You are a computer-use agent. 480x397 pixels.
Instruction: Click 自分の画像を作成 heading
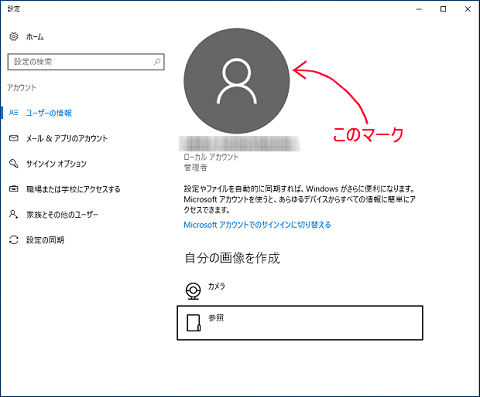coord(232,258)
